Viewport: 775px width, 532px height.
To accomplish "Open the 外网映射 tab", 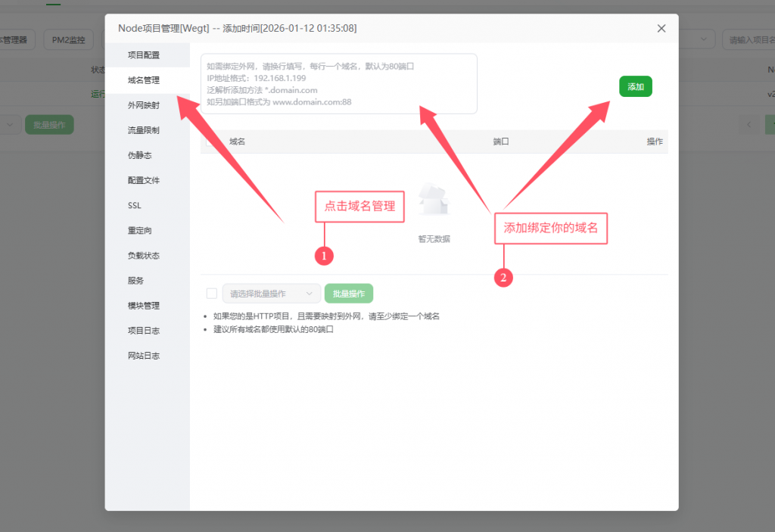I will click(144, 105).
